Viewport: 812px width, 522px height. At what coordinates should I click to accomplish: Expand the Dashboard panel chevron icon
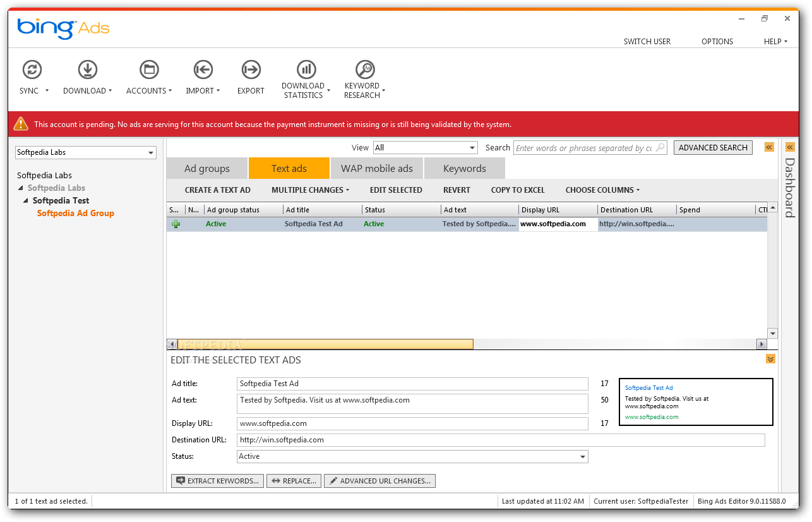790,147
